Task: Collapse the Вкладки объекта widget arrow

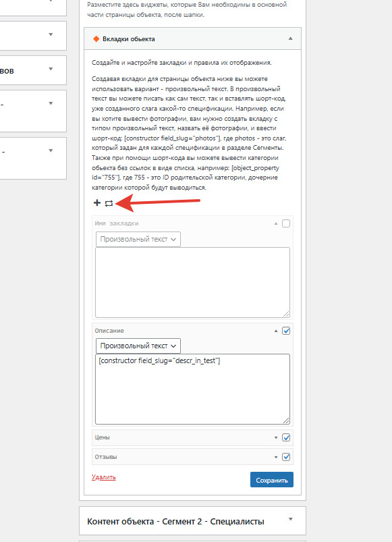Action: point(291,38)
